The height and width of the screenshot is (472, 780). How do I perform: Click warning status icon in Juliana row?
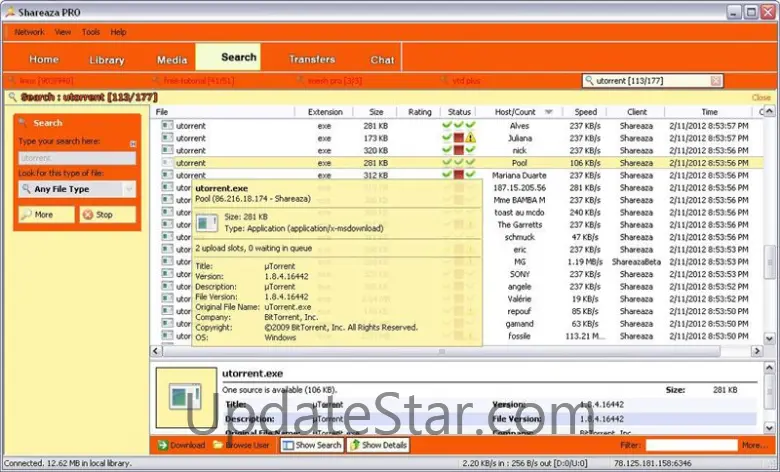point(471,138)
